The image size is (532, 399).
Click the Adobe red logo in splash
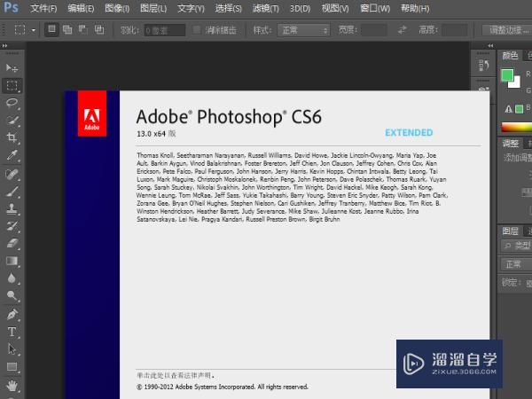click(x=92, y=113)
